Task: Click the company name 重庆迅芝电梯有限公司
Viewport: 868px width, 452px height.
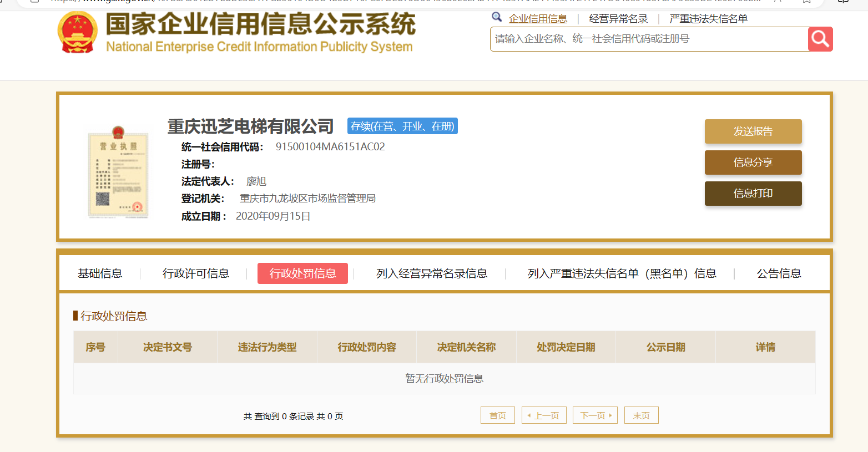Action: (250, 126)
